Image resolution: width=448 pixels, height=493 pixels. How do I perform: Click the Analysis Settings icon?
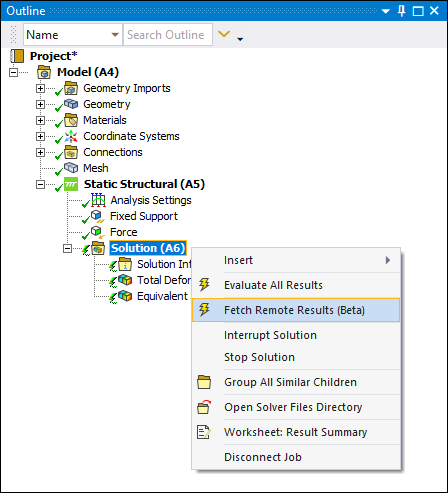(x=98, y=200)
